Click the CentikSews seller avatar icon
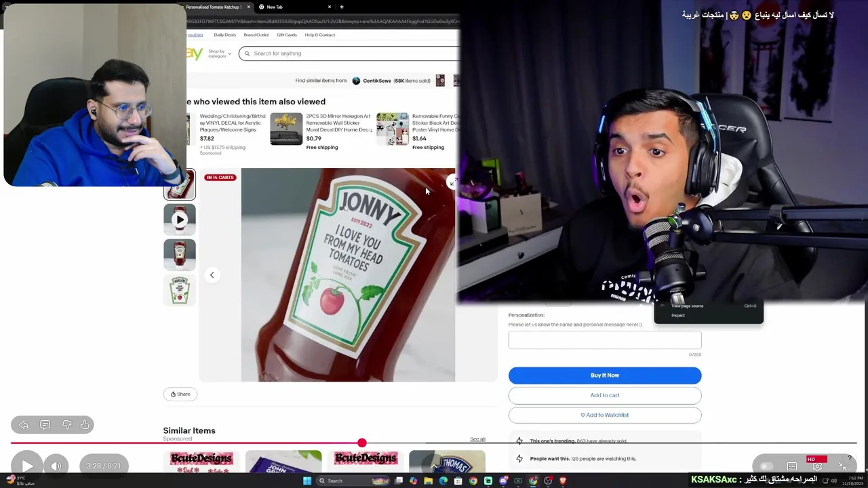868x488 pixels. pyautogui.click(x=356, y=81)
